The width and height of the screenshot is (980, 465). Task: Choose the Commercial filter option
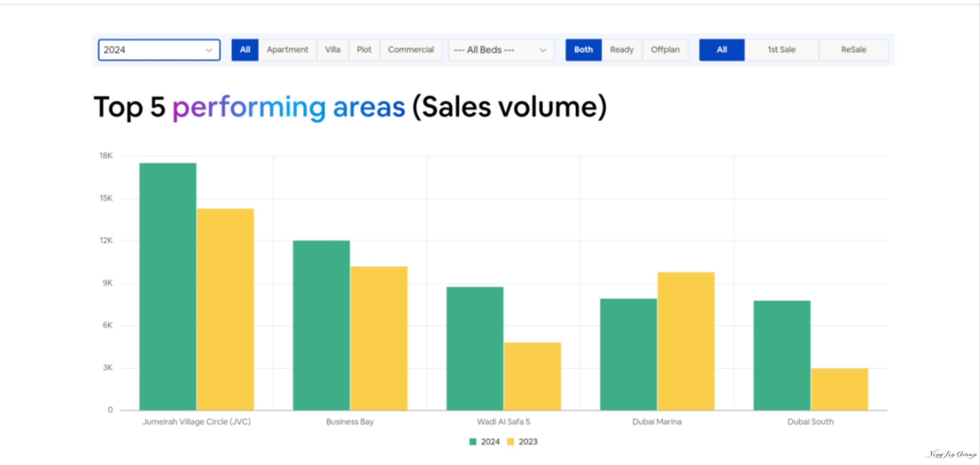point(411,50)
